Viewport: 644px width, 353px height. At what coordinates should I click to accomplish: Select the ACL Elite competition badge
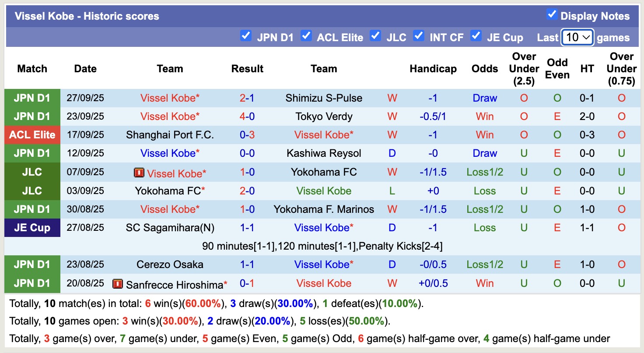32,135
